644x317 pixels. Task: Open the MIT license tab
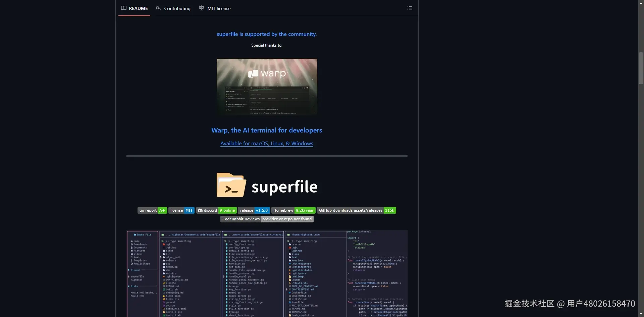(x=215, y=8)
